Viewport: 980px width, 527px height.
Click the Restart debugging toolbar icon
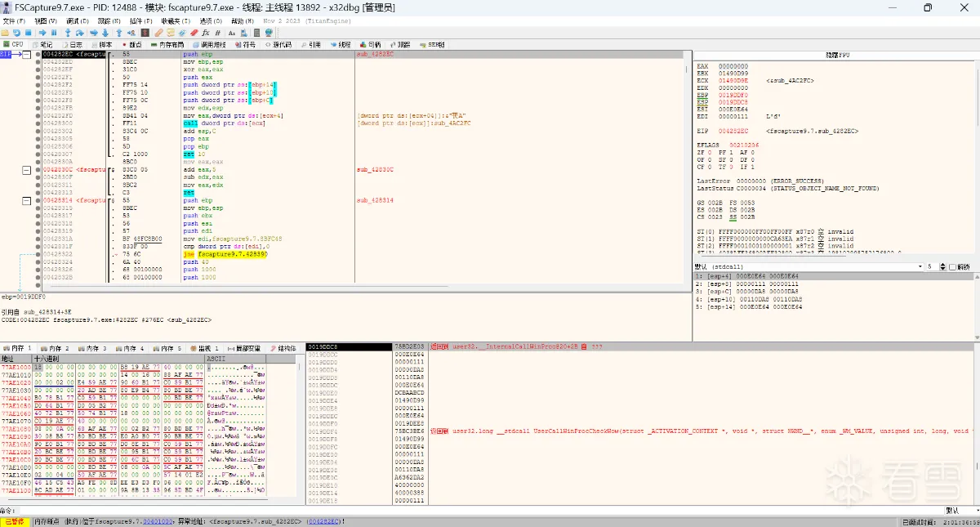tap(16, 33)
